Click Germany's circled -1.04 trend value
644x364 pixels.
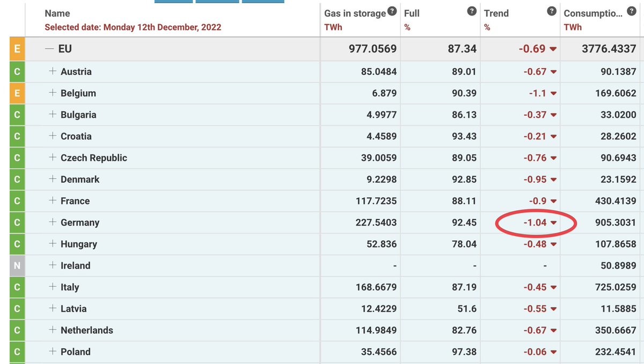point(535,222)
